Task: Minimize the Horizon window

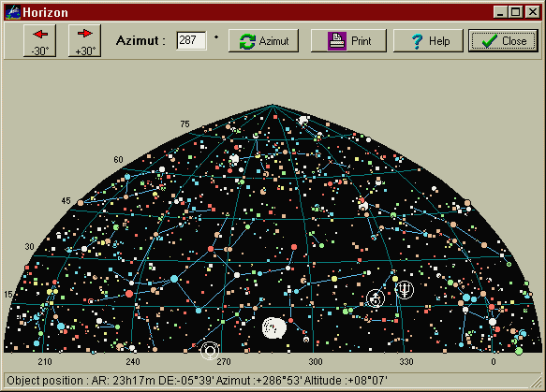Action: pos(500,12)
